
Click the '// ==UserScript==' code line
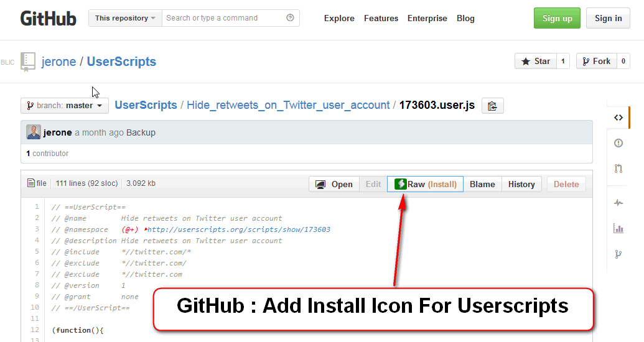click(x=88, y=207)
